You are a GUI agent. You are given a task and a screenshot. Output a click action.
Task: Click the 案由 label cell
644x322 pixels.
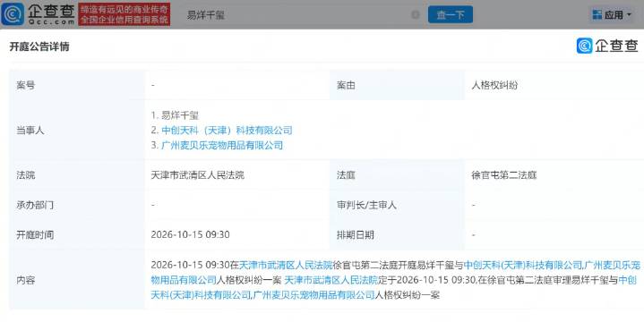397,85
